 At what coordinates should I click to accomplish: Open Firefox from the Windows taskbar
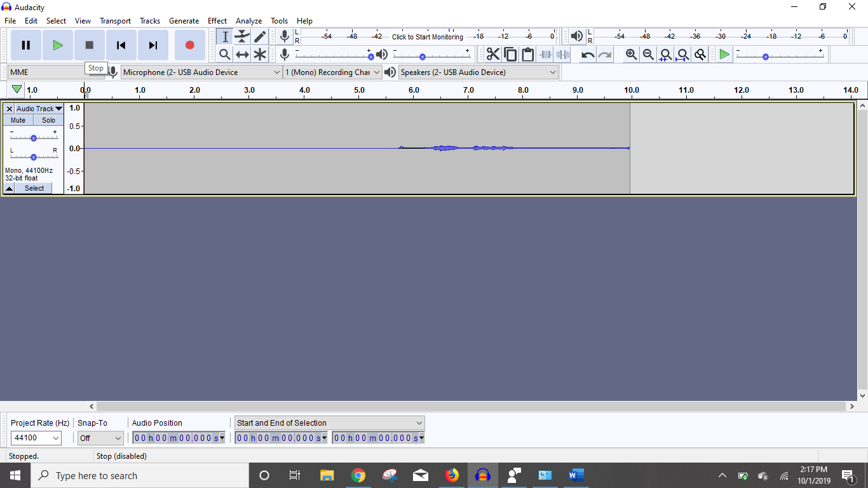(452, 475)
